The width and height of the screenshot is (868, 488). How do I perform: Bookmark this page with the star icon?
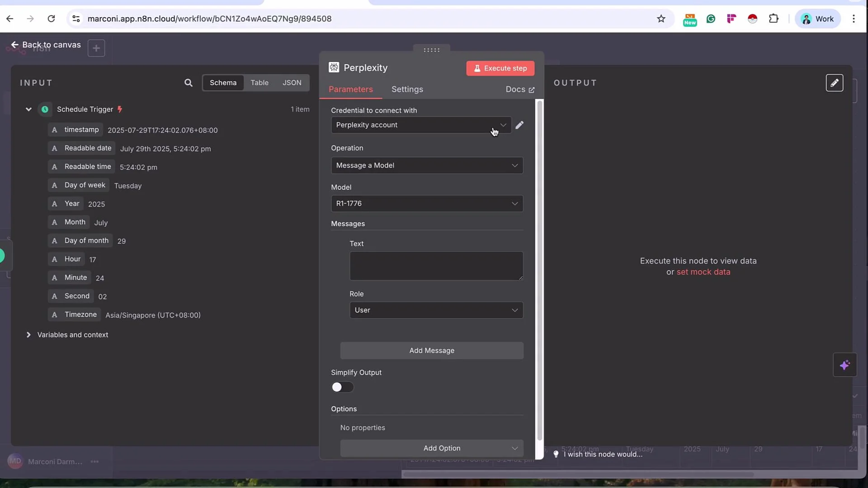point(661,19)
